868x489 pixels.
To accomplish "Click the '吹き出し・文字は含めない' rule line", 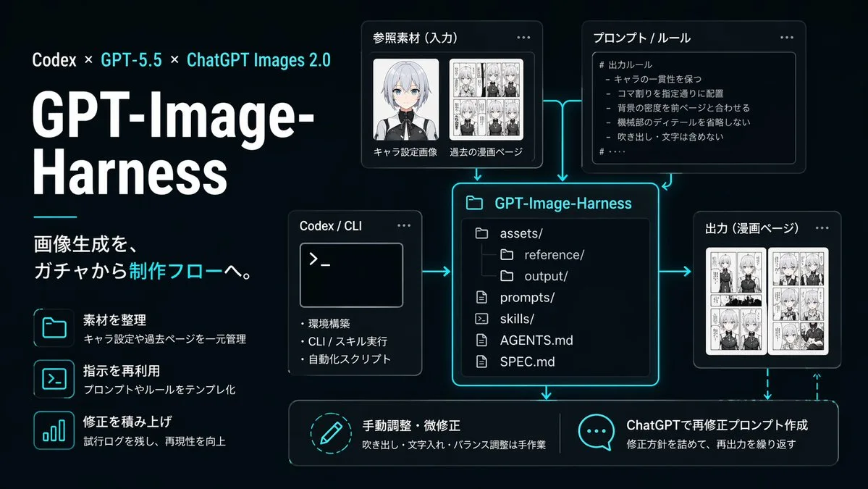I will [665, 137].
